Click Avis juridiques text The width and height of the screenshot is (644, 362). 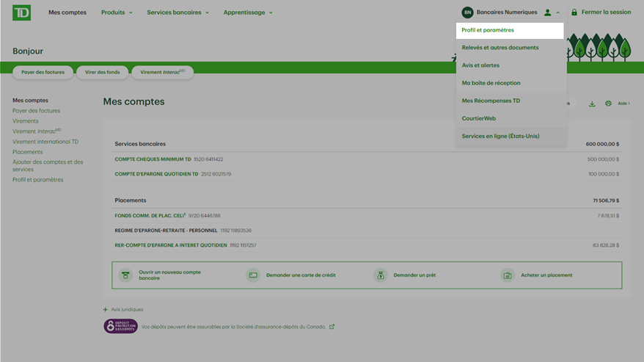128,309
